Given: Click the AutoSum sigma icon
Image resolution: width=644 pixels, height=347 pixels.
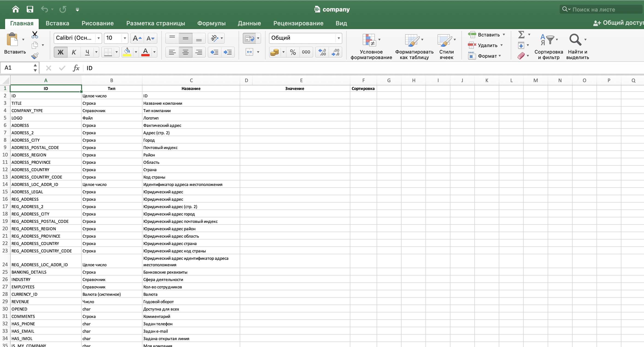Looking at the screenshot, I should (x=521, y=34).
